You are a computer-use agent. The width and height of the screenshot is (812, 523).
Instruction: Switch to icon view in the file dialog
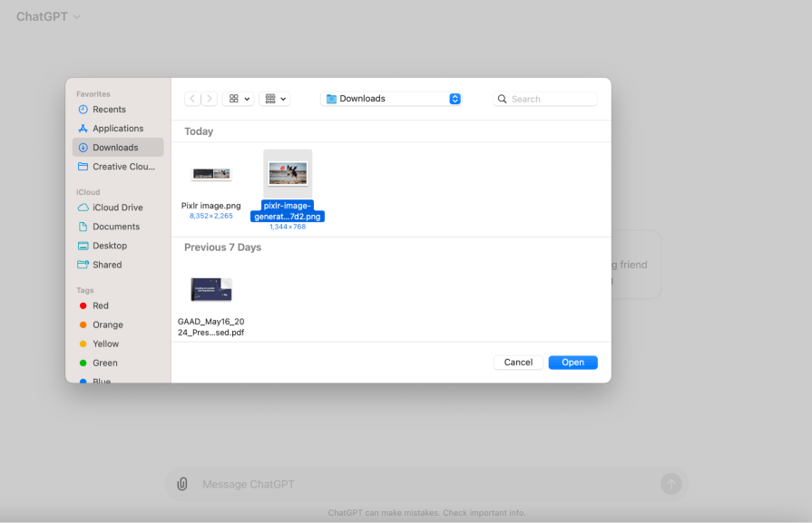click(232, 98)
